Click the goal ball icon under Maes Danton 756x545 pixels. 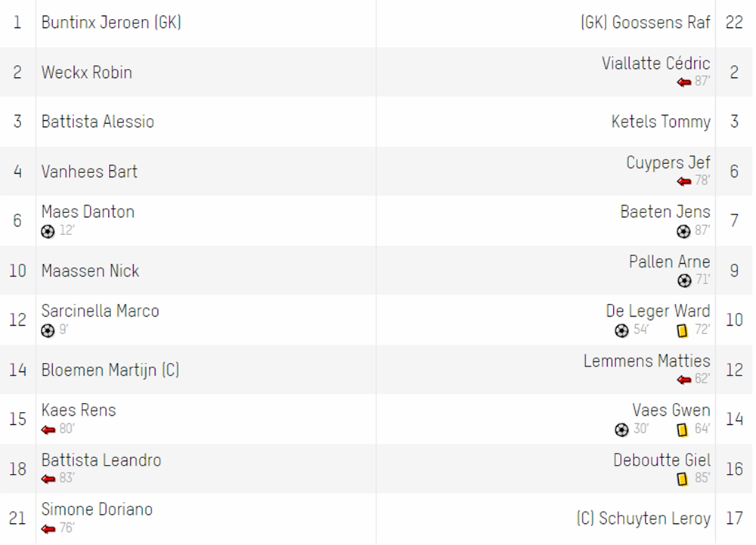tap(48, 232)
